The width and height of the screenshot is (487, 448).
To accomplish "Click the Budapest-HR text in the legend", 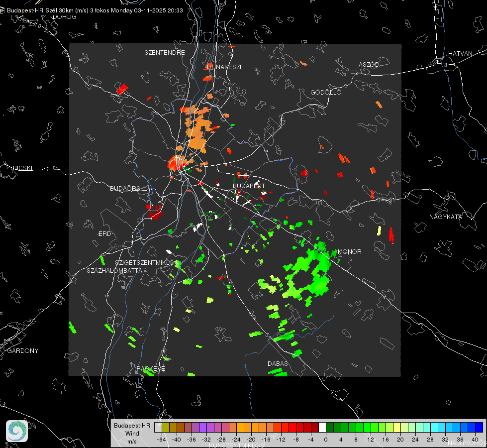I will click(132, 425).
